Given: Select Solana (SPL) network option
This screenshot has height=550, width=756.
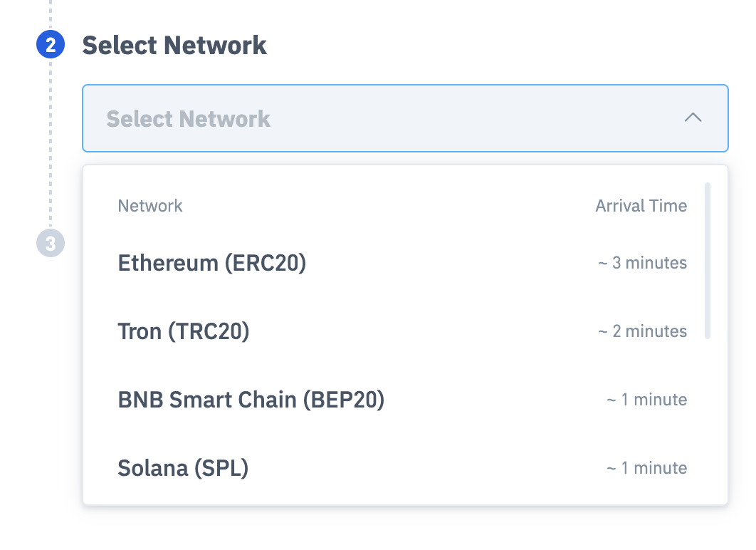Looking at the screenshot, I should [403, 468].
